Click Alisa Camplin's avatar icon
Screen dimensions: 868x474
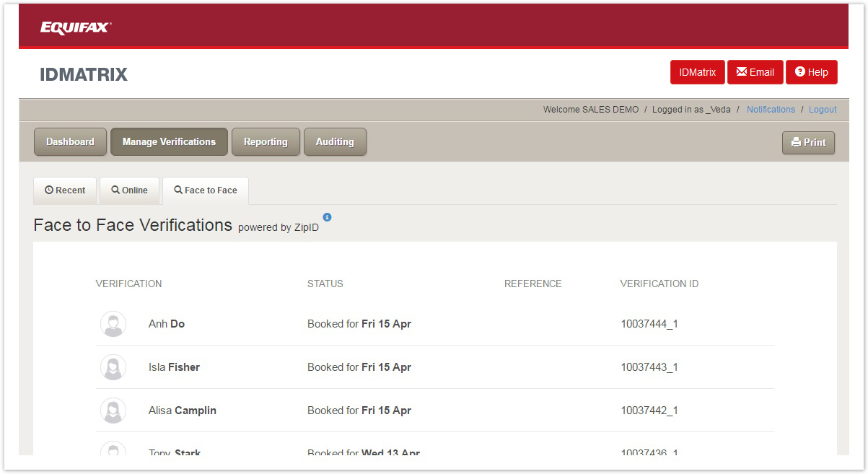coord(113,411)
